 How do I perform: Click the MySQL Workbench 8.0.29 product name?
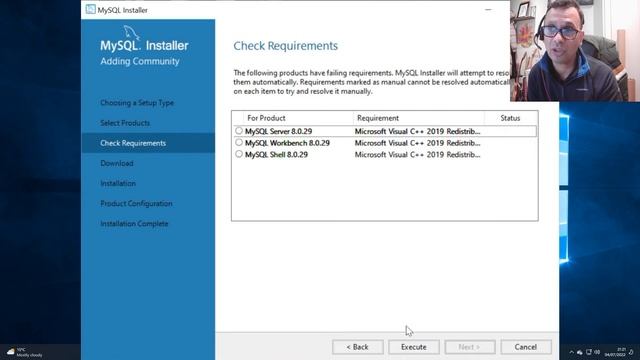(x=287, y=143)
